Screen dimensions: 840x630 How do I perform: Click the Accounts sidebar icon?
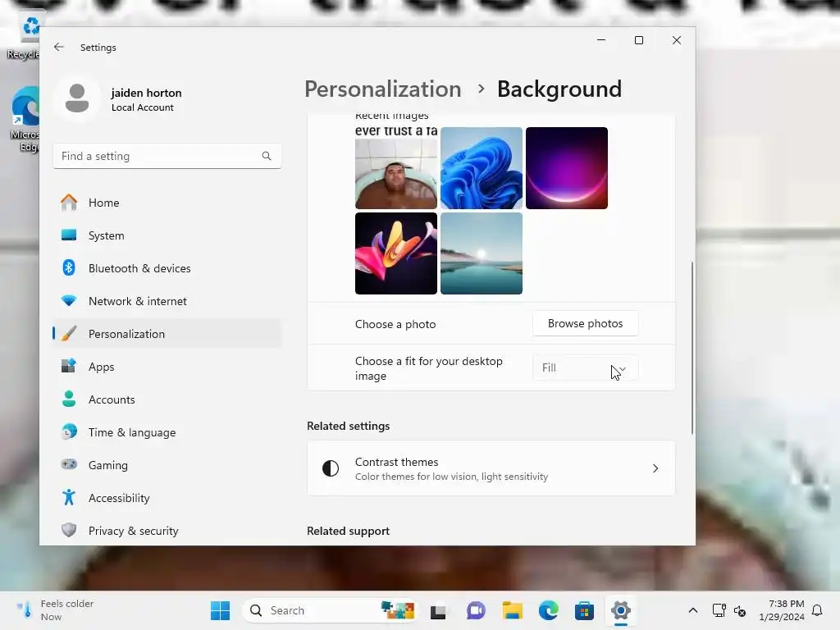click(x=69, y=399)
